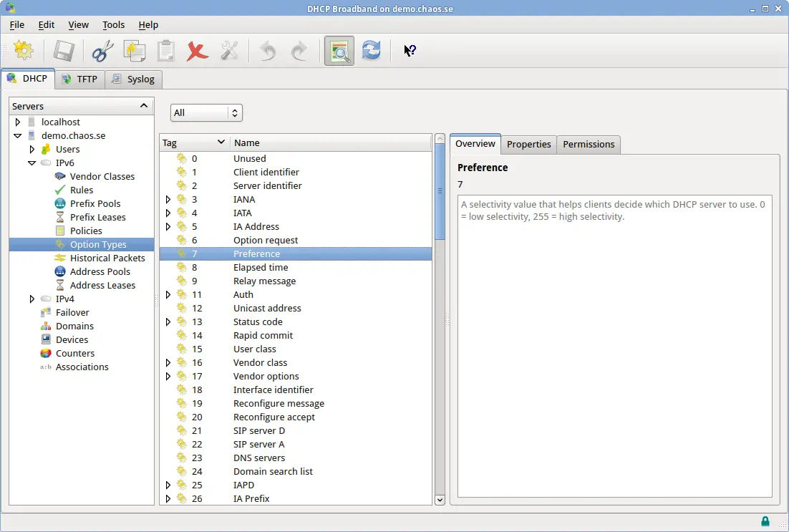Click the padlock icon in status bar
This screenshot has height=532, width=789.
coord(765,521)
